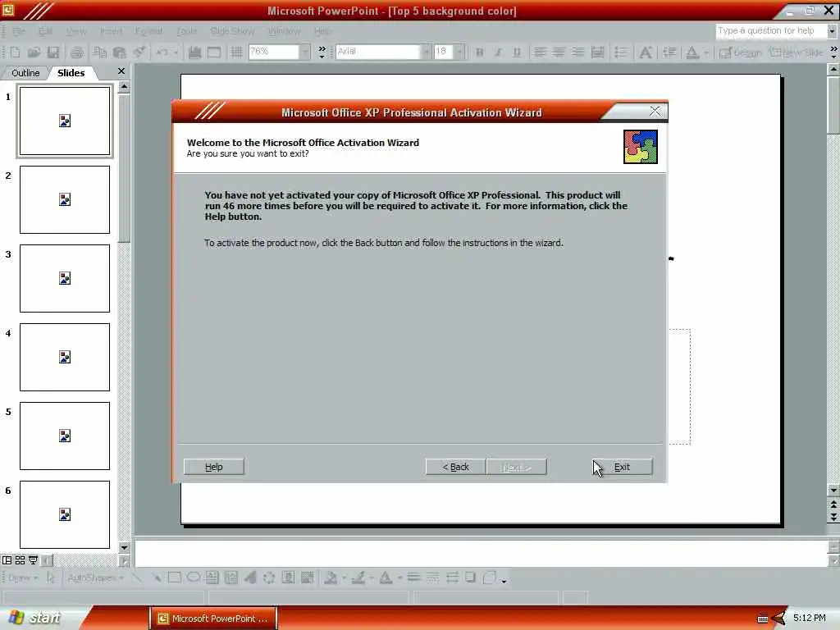
Task: Toggle Align Left text alignment
Action: coord(540,52)
